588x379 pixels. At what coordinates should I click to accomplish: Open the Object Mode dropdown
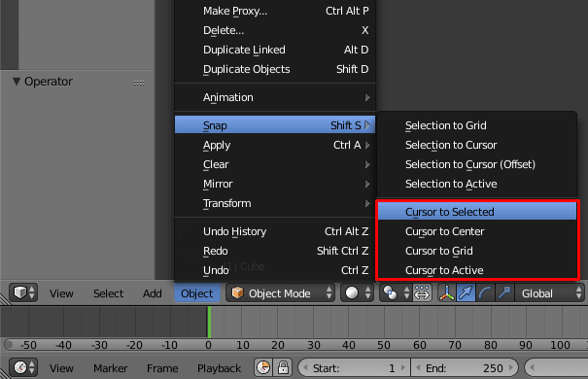coord(280,293)
